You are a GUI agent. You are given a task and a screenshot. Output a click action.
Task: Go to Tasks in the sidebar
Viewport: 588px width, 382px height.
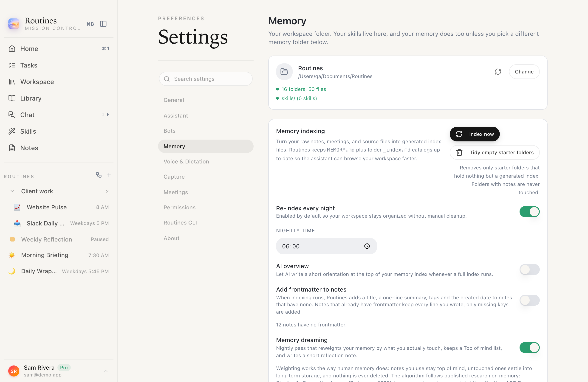pyautogui.click(x=59, y=65)
